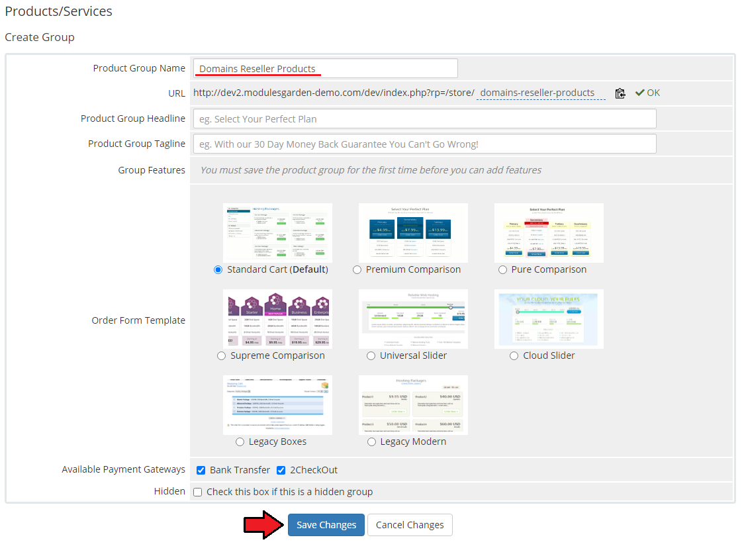The width and height of the screenshot is (744, 560).
Task: Click the Product Group Tagline field
Action: (x=425, y=144)
